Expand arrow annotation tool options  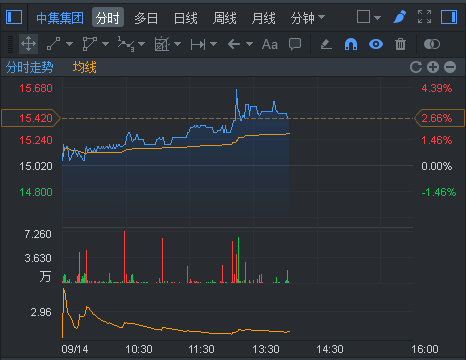[249, 44]
